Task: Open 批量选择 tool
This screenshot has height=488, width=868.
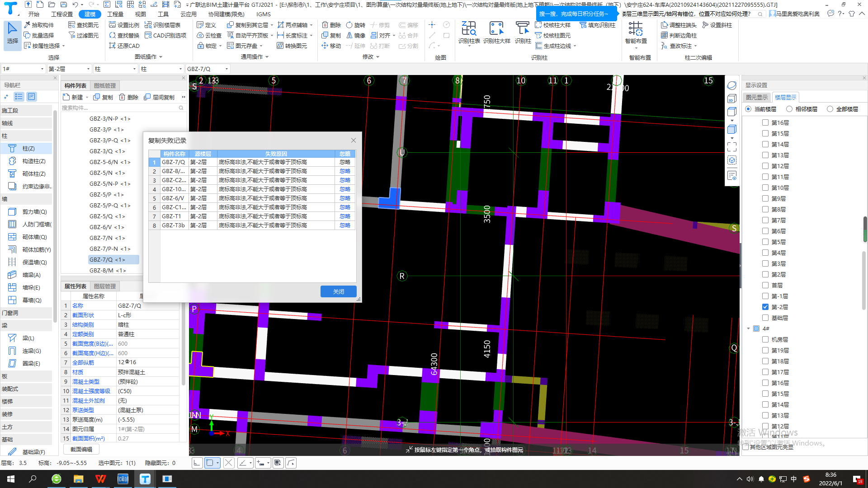Action: pyautogui.click(x=39, y=35)
